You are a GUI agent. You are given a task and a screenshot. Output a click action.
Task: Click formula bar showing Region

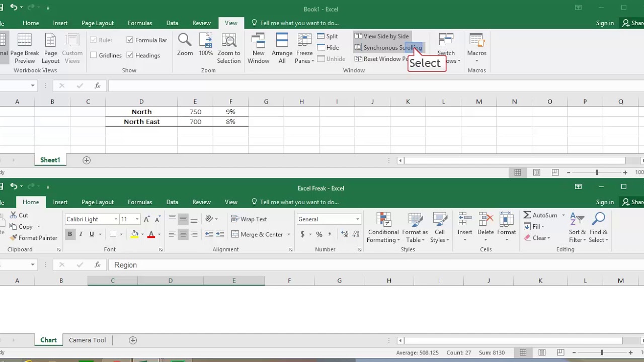375,265
